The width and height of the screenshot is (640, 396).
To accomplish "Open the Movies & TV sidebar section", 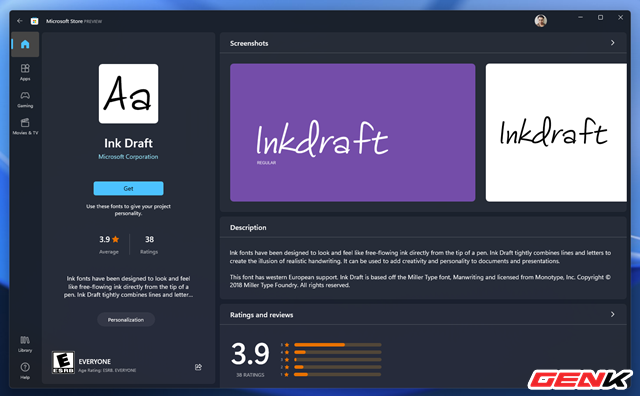I will click(25, 126).
